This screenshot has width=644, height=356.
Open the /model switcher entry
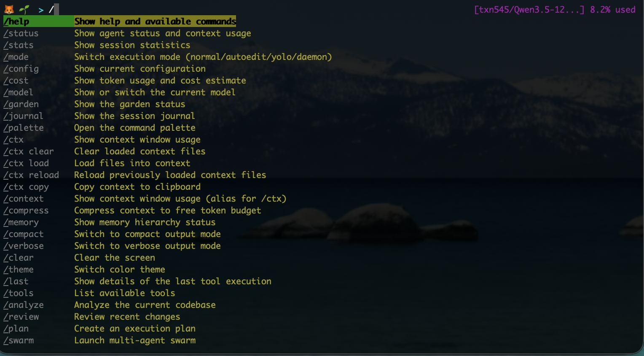click(18, 92)
